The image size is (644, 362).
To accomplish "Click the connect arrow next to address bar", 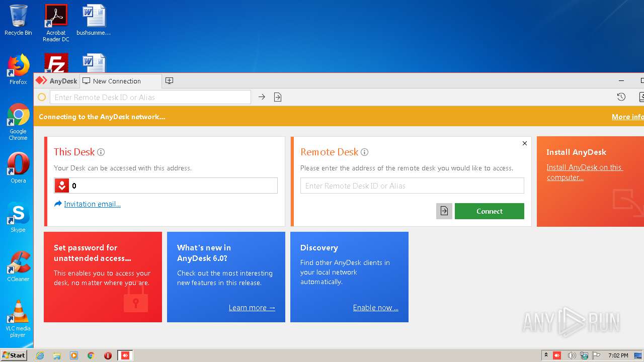I will (262, 97).
